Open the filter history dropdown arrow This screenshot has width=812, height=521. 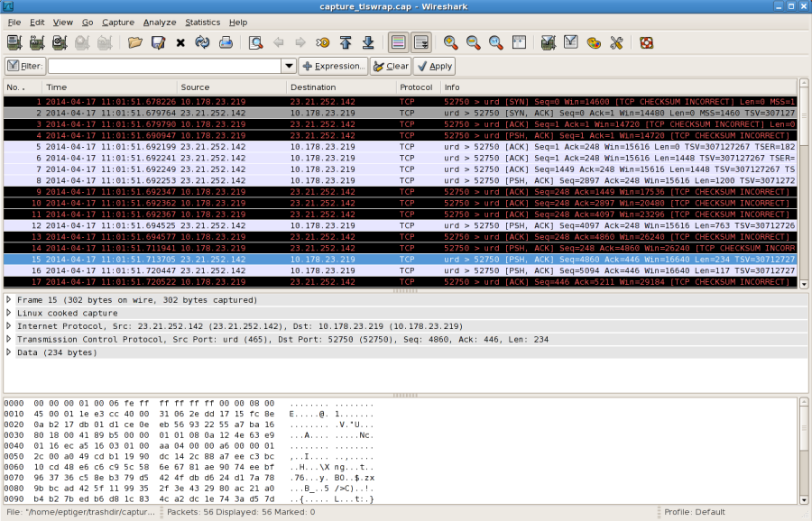(289, 65)
